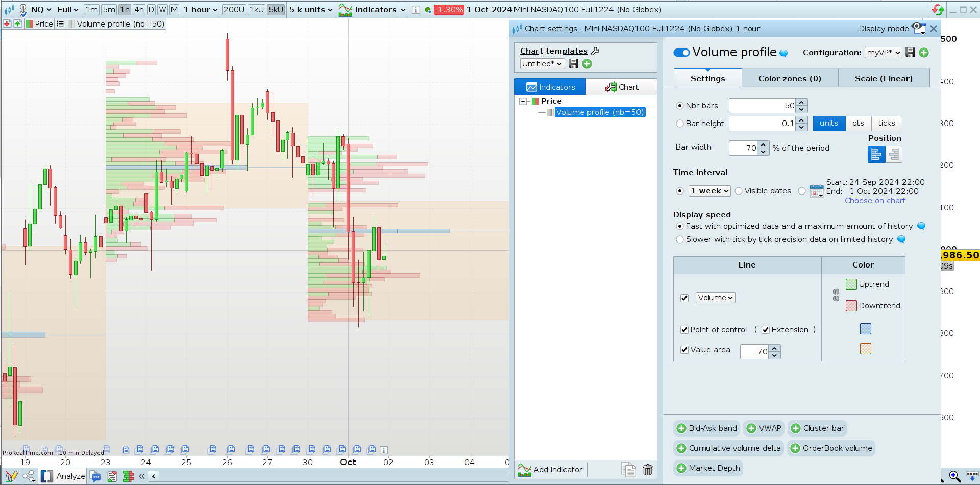Open the Uptrend green color swatch
The height and width of the screenshot is (485, 980).
(851, 284)
